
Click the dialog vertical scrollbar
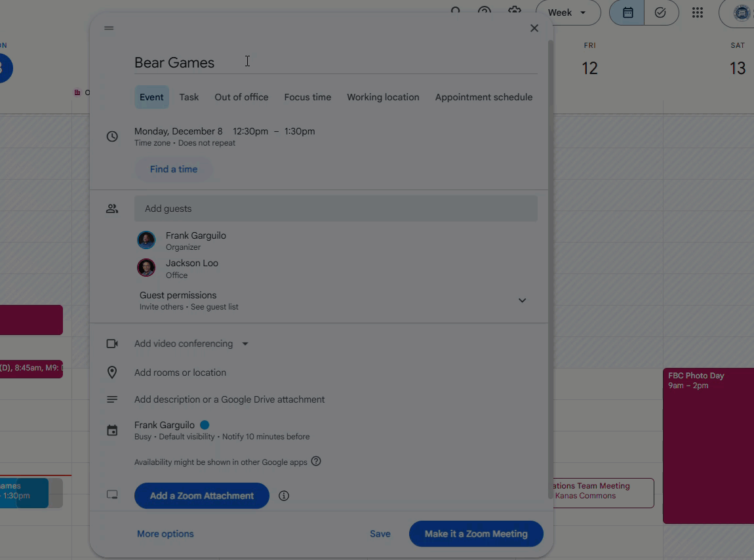pyautogui.click(x=551, y=270)
